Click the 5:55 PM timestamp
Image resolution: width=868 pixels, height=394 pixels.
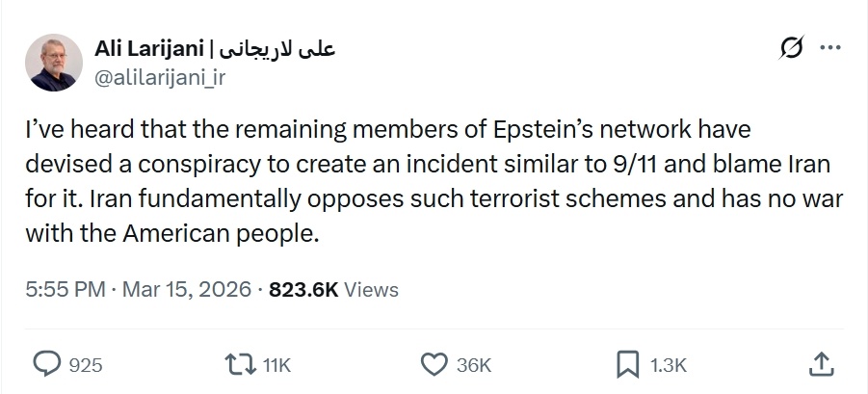65,289
